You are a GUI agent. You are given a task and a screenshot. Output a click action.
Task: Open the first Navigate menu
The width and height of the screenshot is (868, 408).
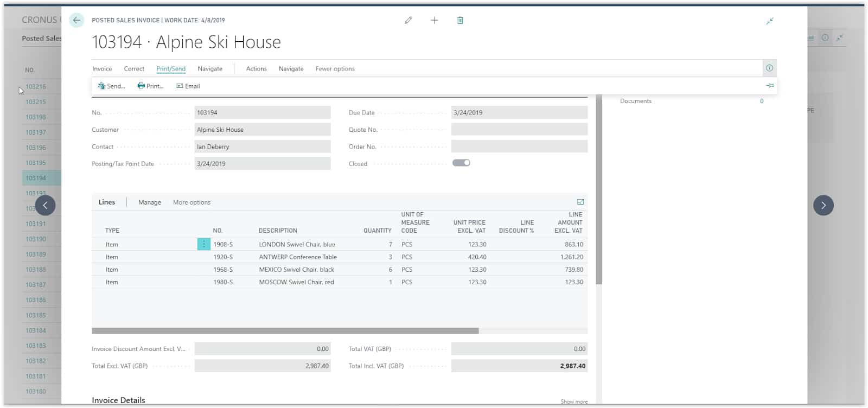coord(210,69)
